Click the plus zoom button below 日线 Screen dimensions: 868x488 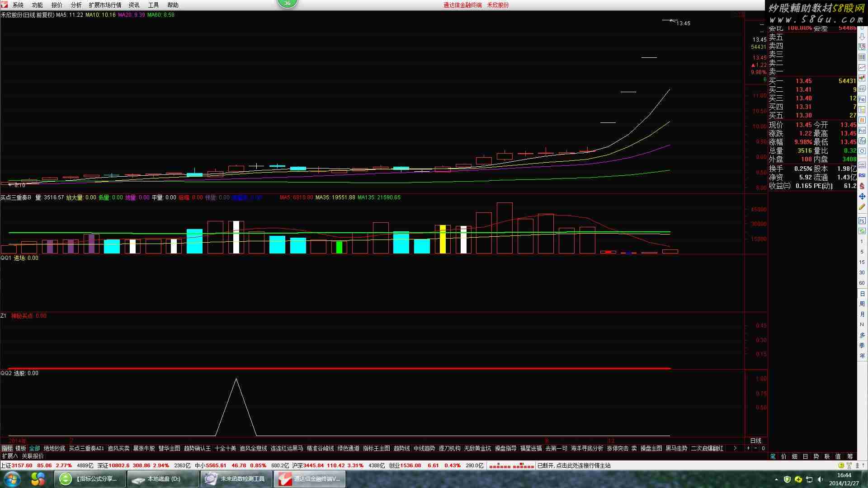coord(748,448)
